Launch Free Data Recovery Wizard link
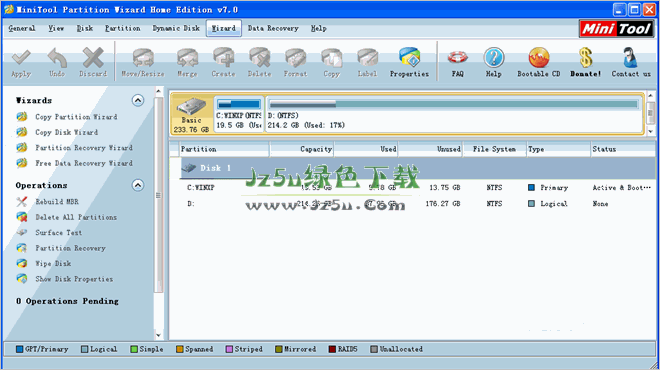 (84, 163)
